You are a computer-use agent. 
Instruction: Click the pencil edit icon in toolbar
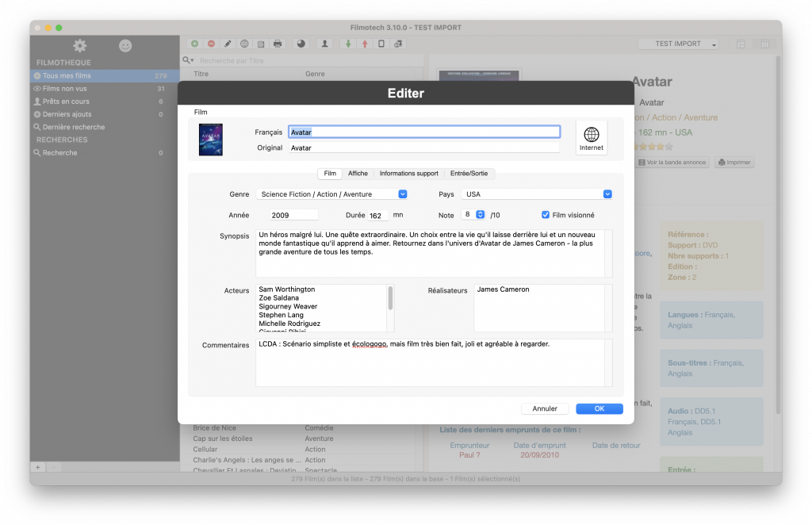click(x=228, y=44)
